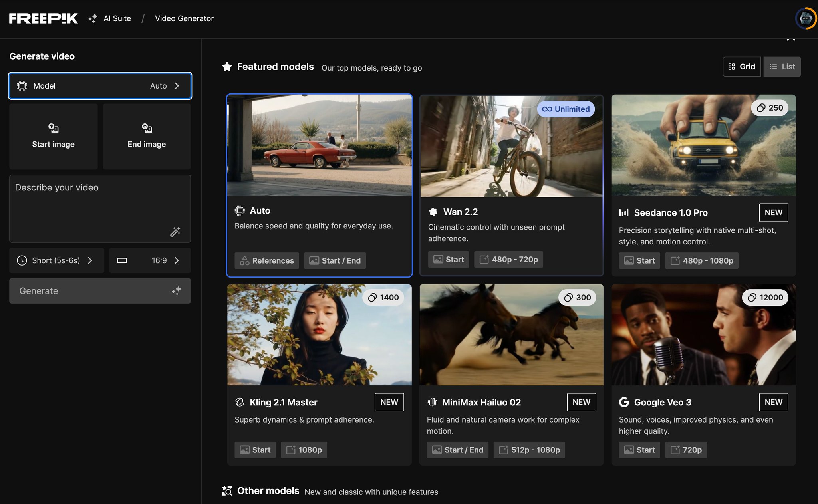The height and width of the screenshot is (504, 818).
Task: Click the 250 credits badge on Seedance
Action: coord(770,108)
